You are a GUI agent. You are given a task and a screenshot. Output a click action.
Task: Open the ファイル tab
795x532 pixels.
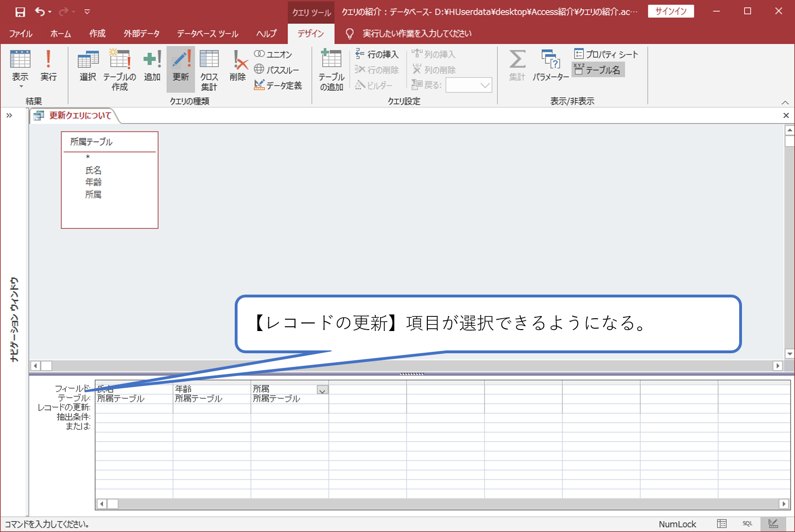(21, 34)
